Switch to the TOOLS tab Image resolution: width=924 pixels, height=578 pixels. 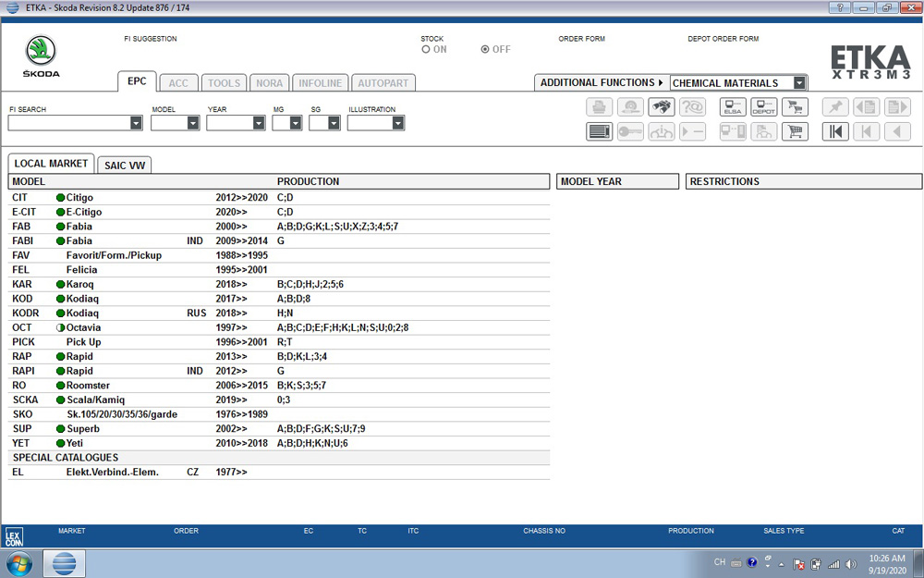tap(224, 83)
